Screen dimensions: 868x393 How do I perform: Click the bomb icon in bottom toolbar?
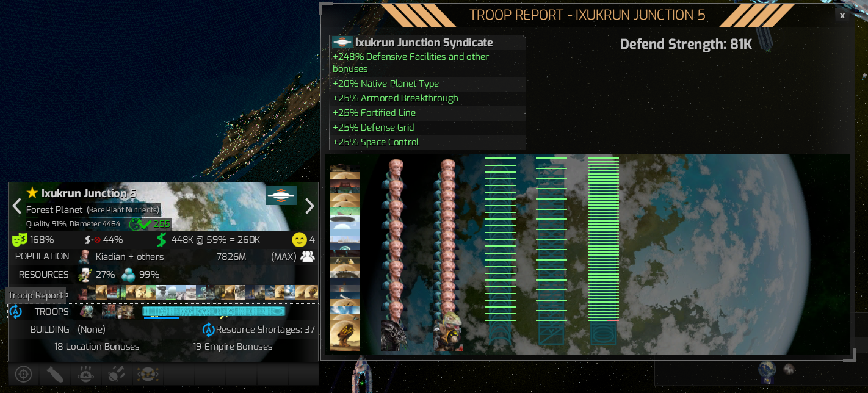tap(55, 373)
